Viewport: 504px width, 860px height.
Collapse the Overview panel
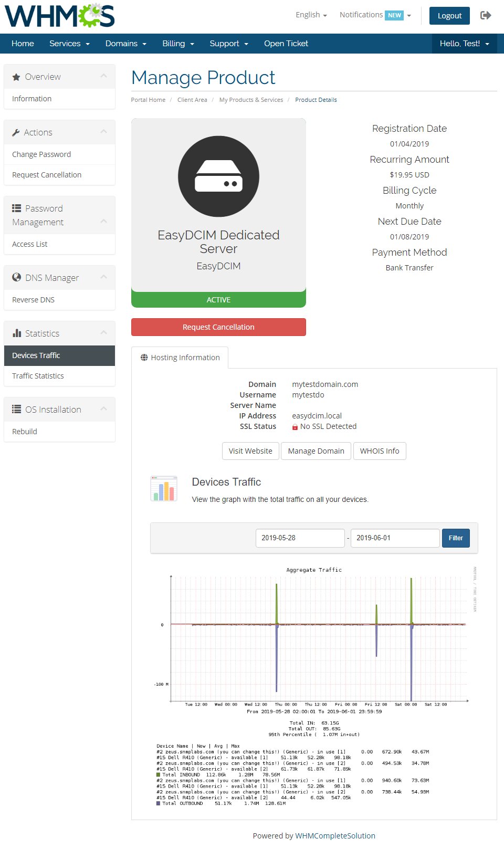[x=104, y=76]
